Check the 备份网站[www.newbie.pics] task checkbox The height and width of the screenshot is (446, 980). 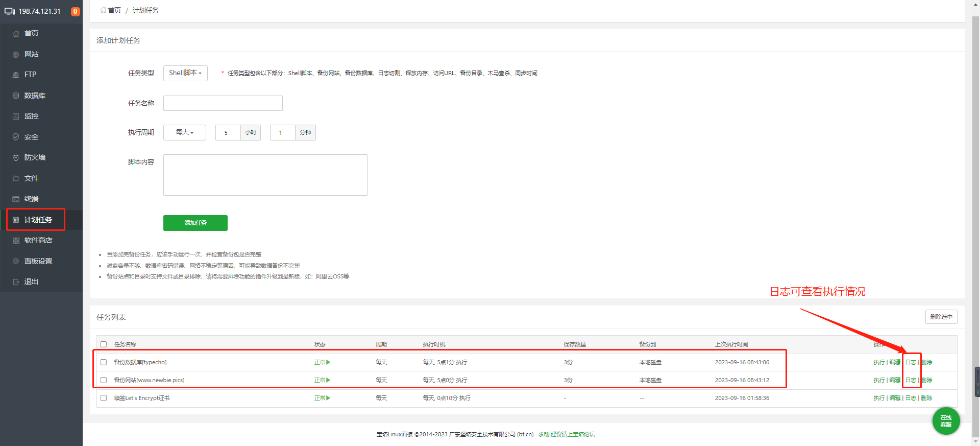(104, 380)
